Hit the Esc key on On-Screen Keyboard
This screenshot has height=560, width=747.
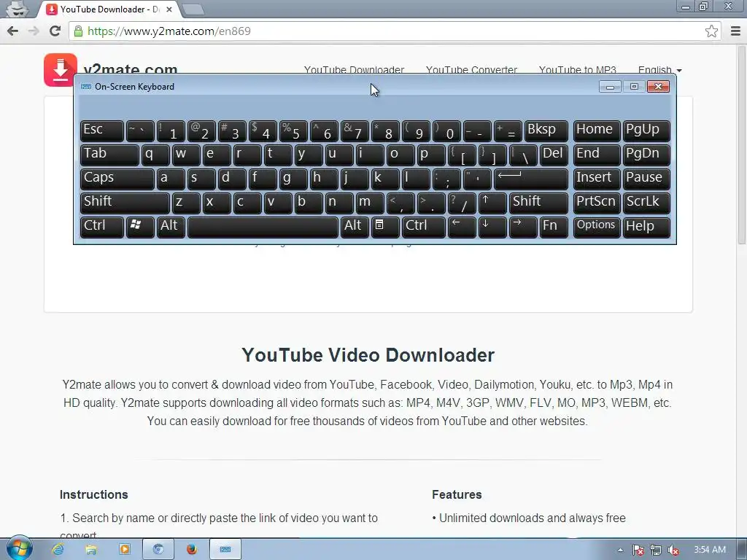(102, 131)
